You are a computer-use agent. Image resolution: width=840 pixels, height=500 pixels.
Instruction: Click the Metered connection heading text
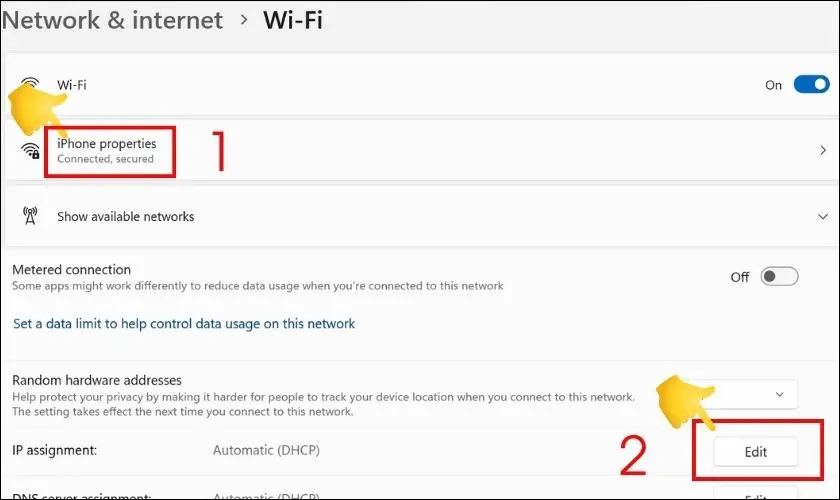click(x=72, y=270)
